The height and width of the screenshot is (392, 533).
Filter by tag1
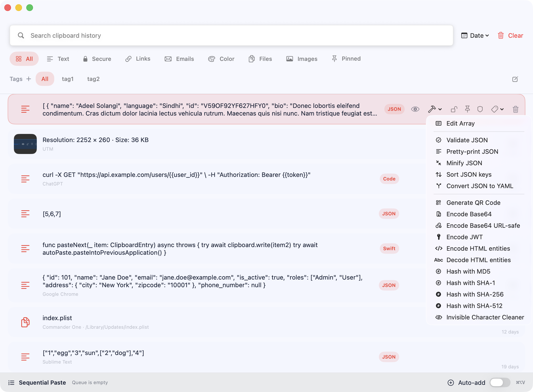pyautogui.click(x=68, y=79)
